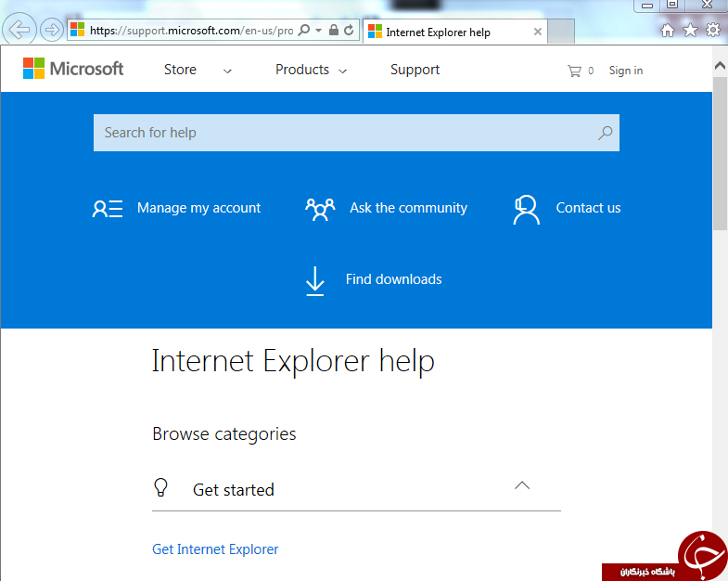Click the Refresh page icon
Image resolution: width=728 pixels, height=581 pixels.
[349, 31]
